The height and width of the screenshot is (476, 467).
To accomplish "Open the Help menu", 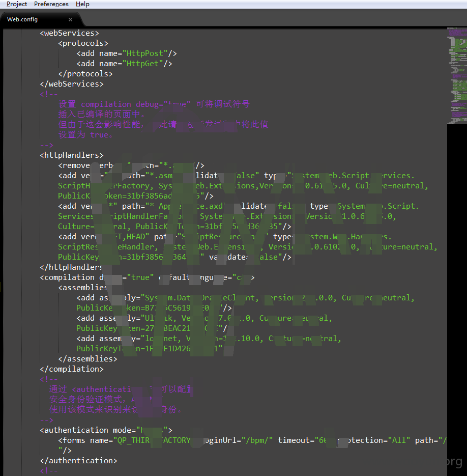I will [x=82, y=4].
